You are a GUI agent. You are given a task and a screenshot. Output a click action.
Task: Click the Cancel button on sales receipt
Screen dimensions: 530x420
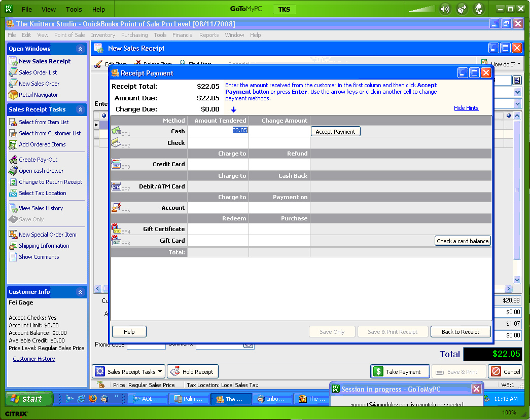coord(506,372)
